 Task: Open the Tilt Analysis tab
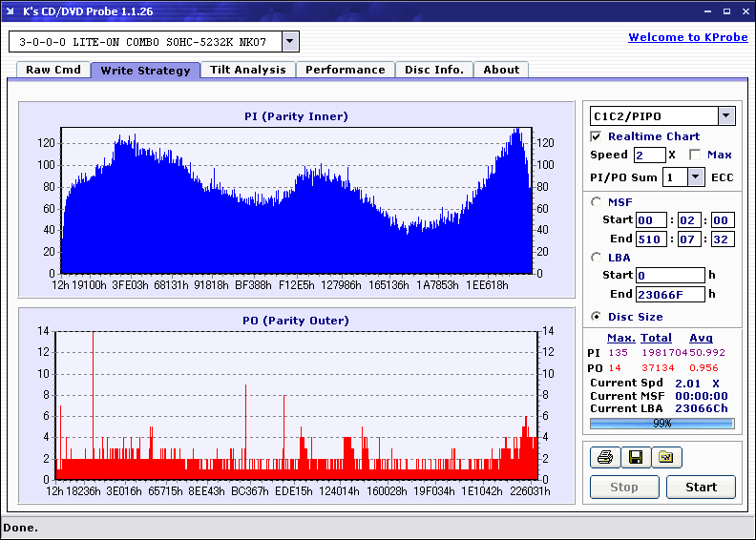[x=248, y=70]
